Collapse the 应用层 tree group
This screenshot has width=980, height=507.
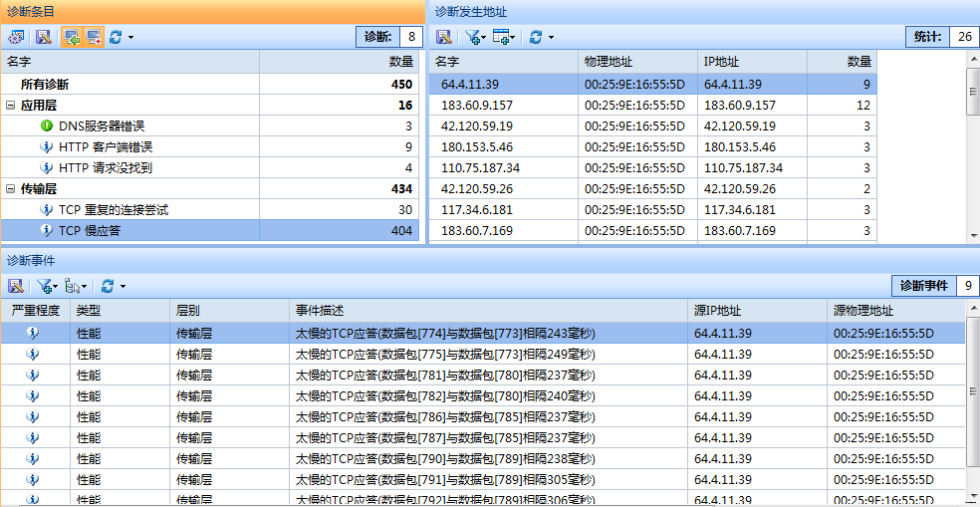[9, 106]
